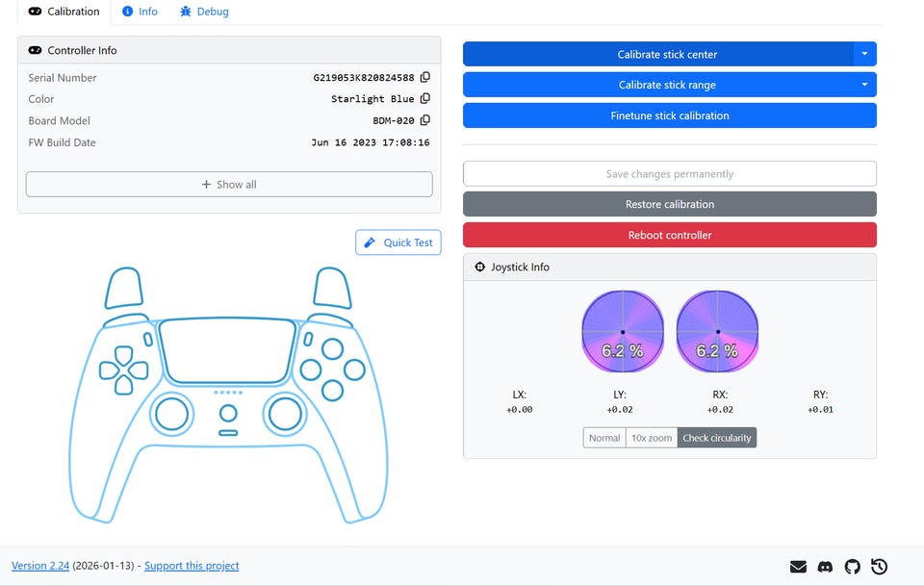Click the right face button on controller diagram
924x586 pixels.
coord(354,369)
